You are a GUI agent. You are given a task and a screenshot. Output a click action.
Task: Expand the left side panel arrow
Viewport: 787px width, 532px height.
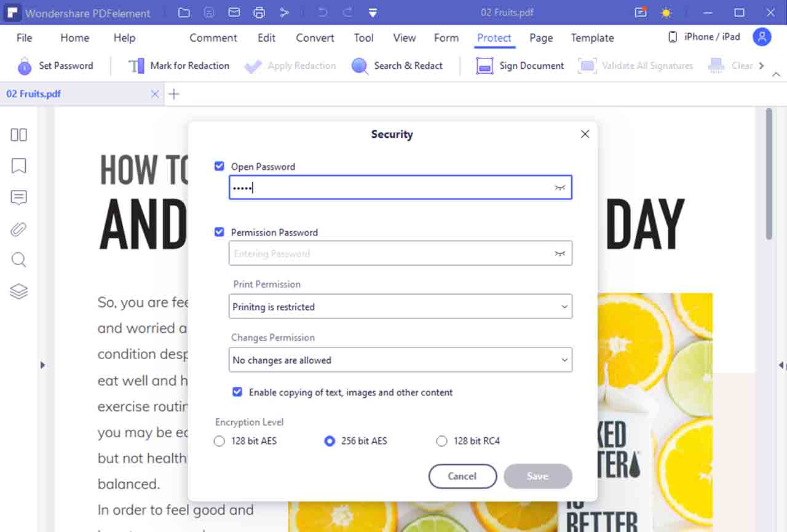coord(42,365)
